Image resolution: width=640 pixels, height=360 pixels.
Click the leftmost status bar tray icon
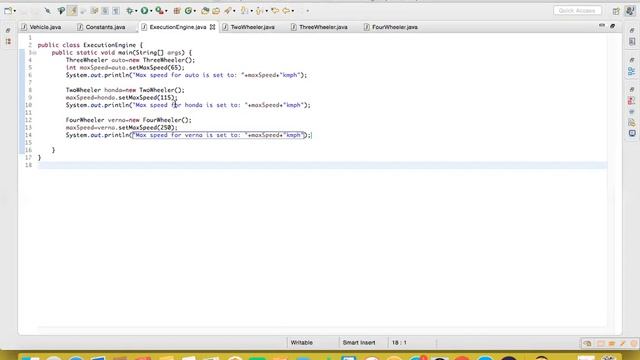coord(587,343)
